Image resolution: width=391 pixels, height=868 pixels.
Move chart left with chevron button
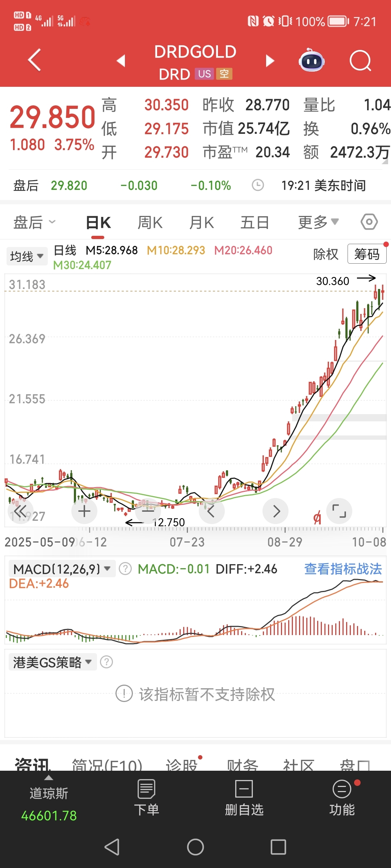[211, 511]
